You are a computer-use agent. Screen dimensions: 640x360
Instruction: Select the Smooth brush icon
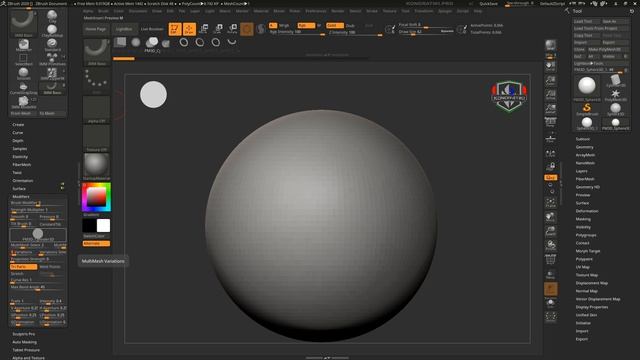coord(24,74)
